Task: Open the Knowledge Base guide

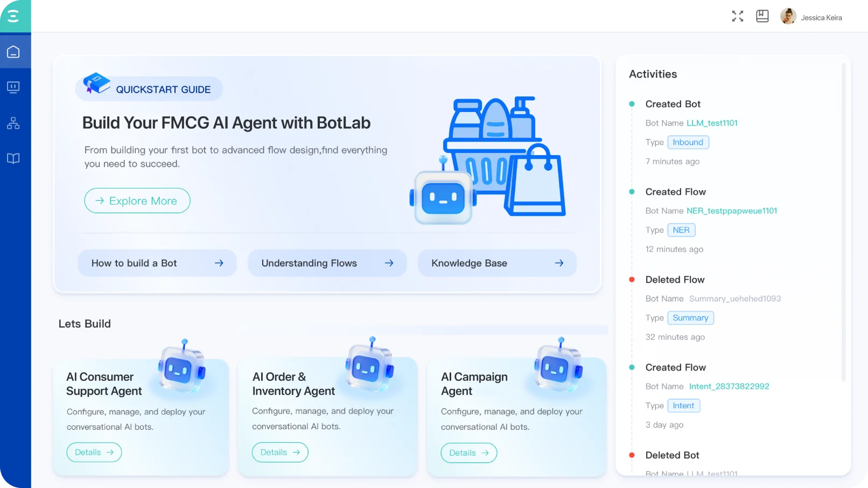Action: [x=496, y=263]
